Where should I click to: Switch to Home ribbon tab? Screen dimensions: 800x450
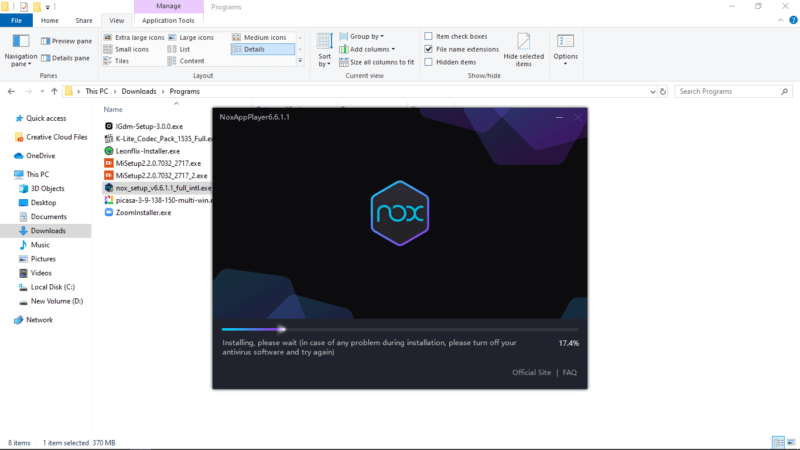49,20
